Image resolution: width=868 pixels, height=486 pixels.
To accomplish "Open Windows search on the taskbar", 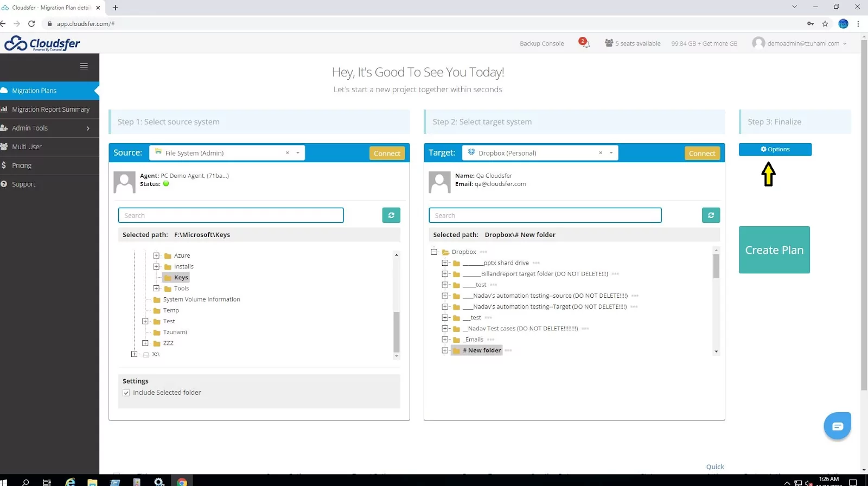I will [25, 482].
